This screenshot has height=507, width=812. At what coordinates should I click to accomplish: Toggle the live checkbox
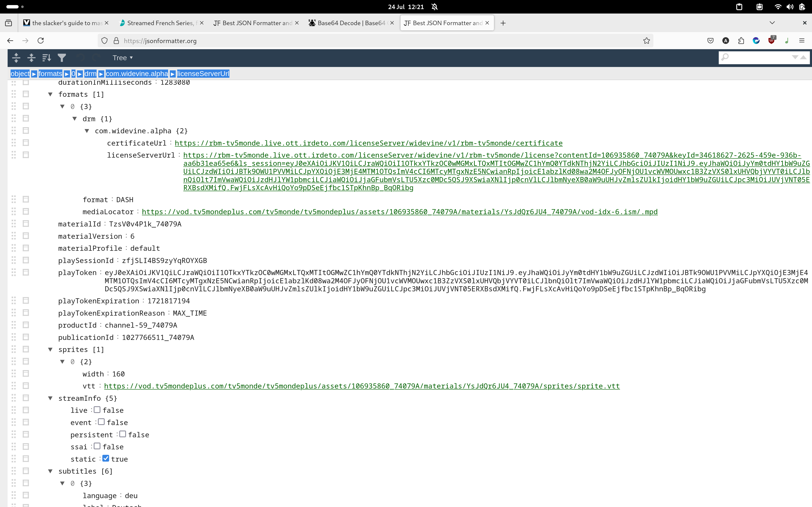(97, 410)
